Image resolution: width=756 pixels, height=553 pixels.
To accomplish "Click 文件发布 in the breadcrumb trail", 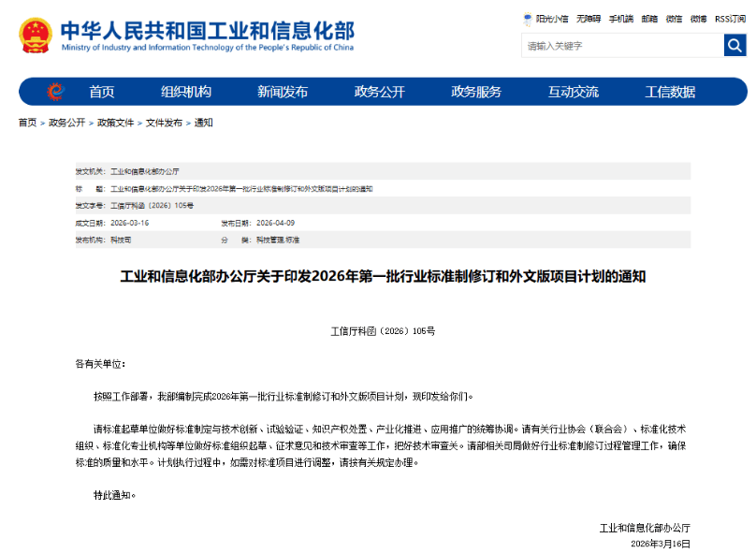I will tap(164, 123).
